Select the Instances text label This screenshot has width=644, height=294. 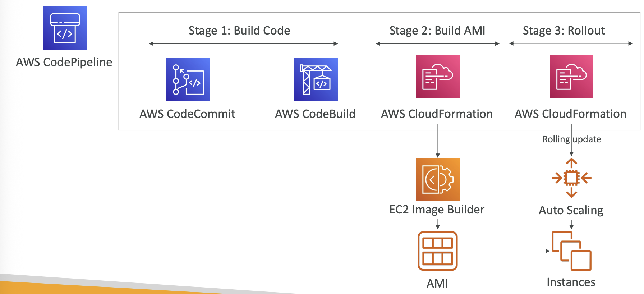(x=571, y=282)
